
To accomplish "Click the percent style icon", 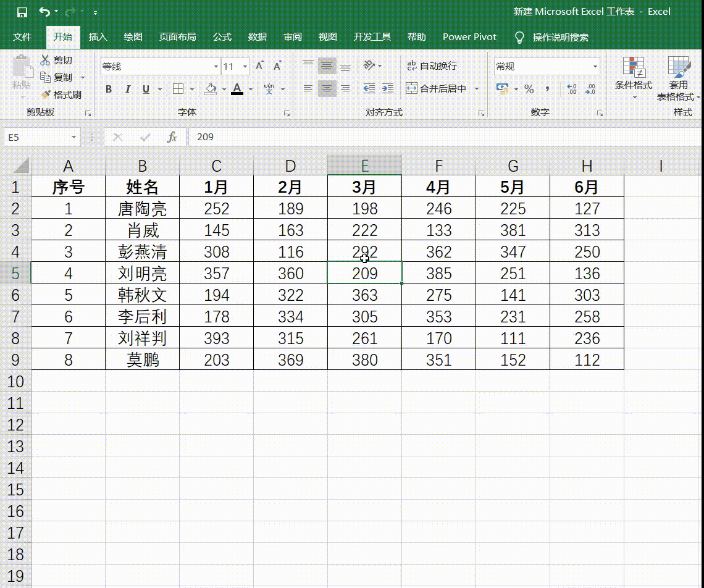I will (529, 89).
